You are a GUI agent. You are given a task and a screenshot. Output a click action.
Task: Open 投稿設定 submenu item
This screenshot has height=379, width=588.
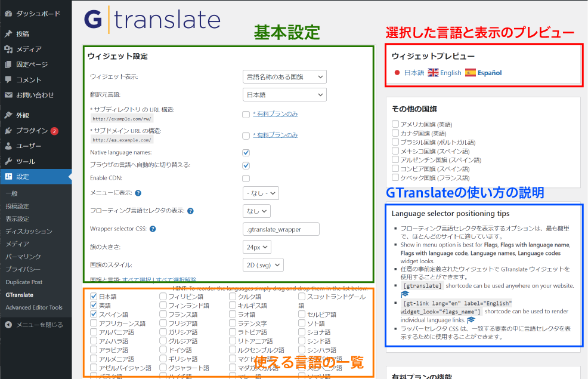17,207
